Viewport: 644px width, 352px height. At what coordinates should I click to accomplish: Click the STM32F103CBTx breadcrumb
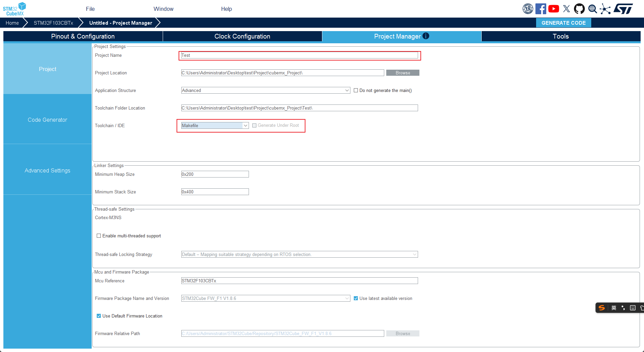53,23
